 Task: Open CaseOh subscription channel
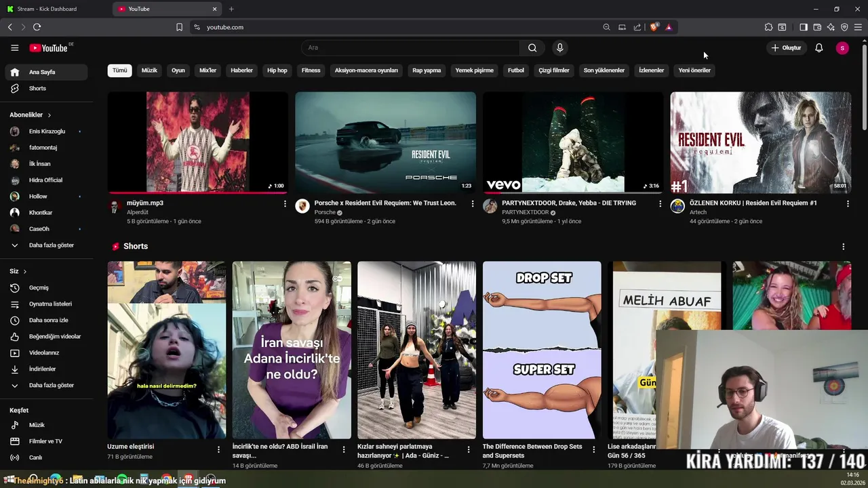click(x=46, y=229)
